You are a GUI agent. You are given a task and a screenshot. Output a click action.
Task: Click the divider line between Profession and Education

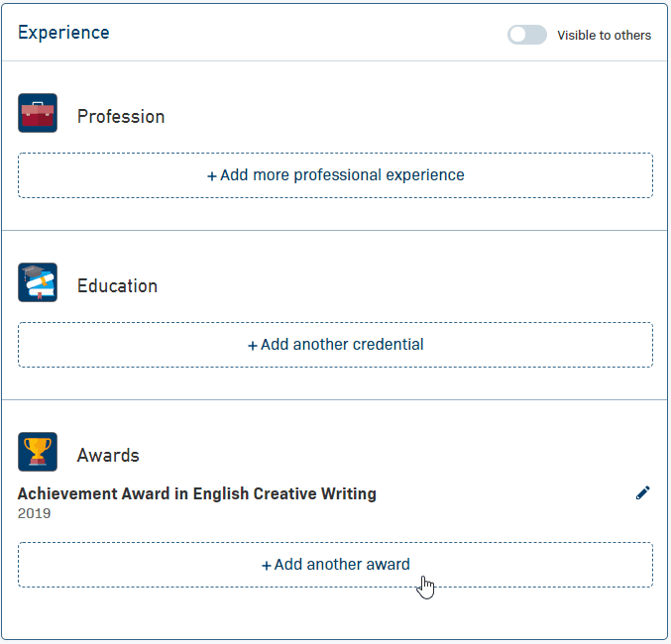click(335, 231)
